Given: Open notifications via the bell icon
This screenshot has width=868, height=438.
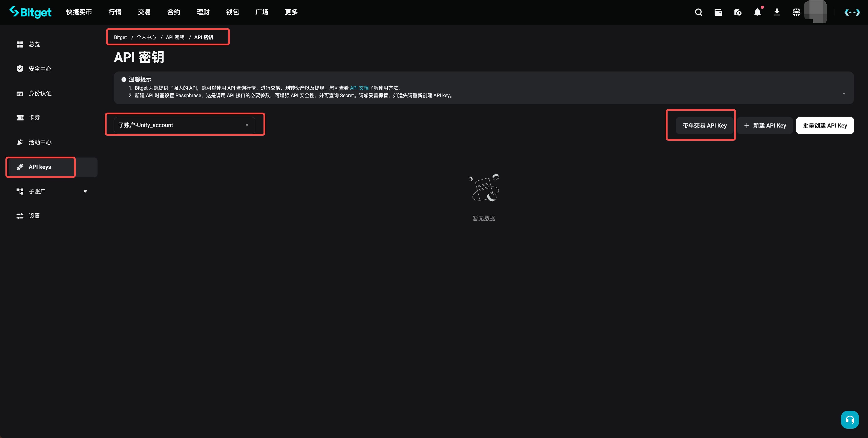Looking at the screenshot, I should pos(757,12).
